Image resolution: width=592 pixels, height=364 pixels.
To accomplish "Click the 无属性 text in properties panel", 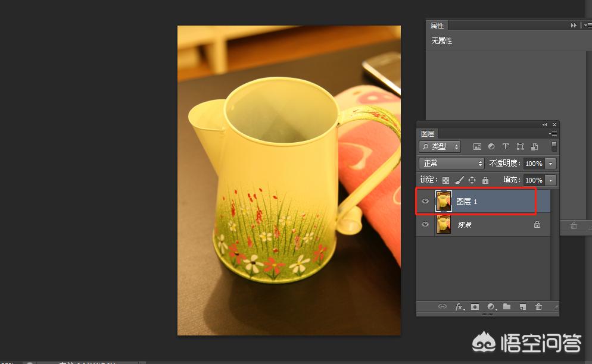I will 442,40.
